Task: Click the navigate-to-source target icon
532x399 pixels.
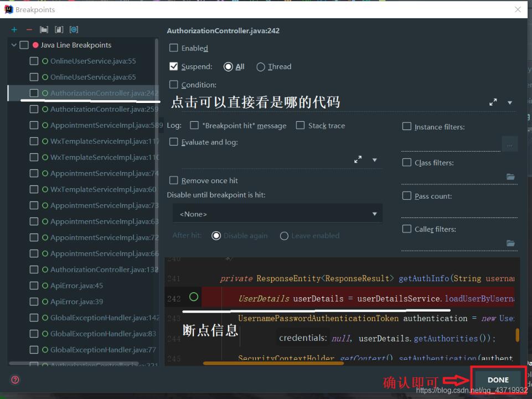Action: pos(74,30)
